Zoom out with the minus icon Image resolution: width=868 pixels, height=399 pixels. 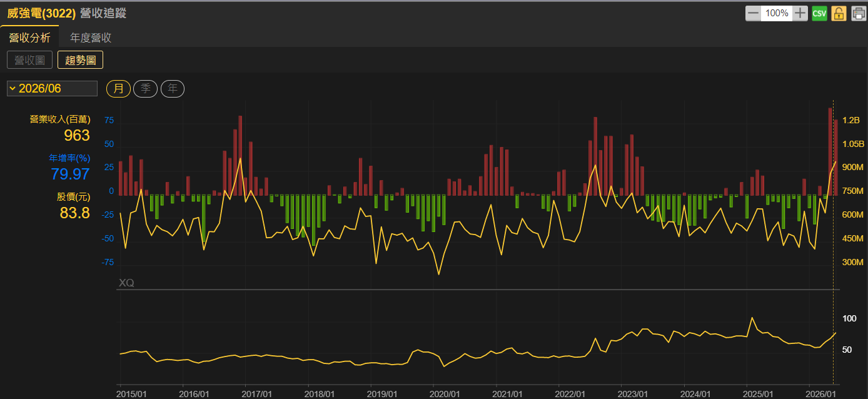click(753, 13)
